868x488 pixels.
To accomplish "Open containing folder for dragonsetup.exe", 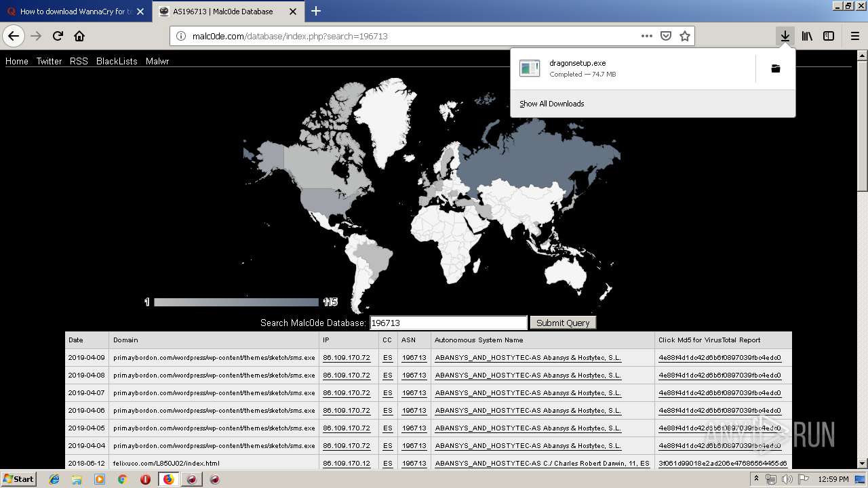I will (776, 68).
